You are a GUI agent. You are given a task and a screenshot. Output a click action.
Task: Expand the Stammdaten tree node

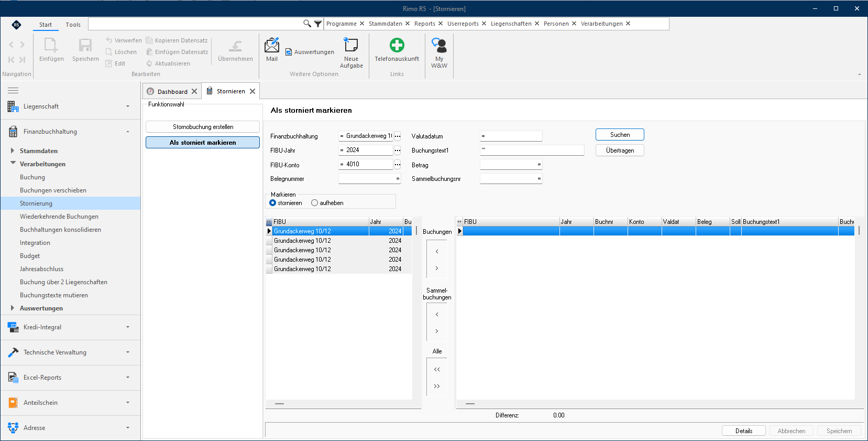(x=13, y=150)
